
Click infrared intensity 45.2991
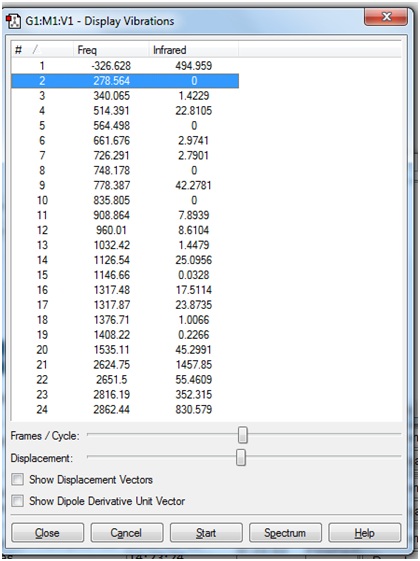tap(194, 350)
